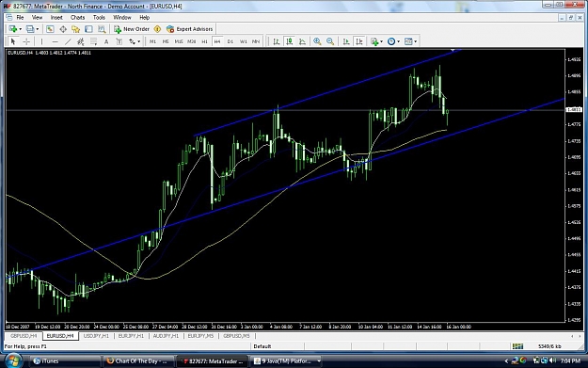Viewport: 588px width, 368px height.
Task: Switch to the EURJPY,H1 chart tab
Action: tap(131, 336)
